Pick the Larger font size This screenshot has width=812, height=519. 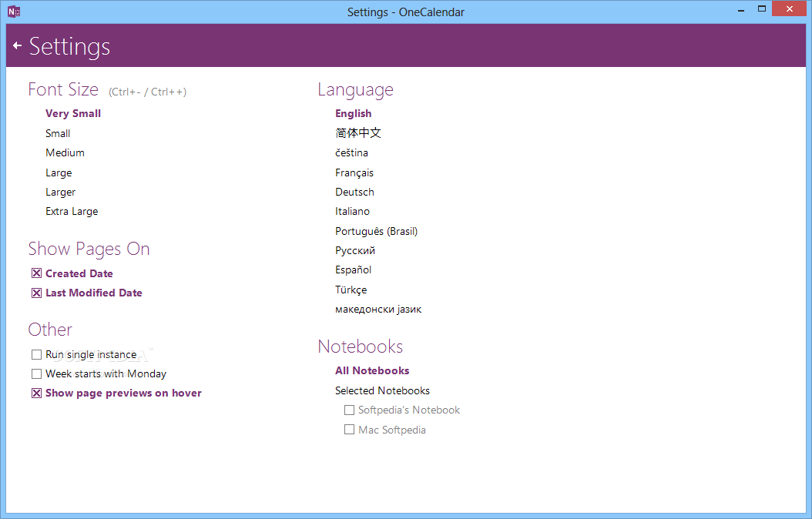pyautogui.click(x=61, y=192)
